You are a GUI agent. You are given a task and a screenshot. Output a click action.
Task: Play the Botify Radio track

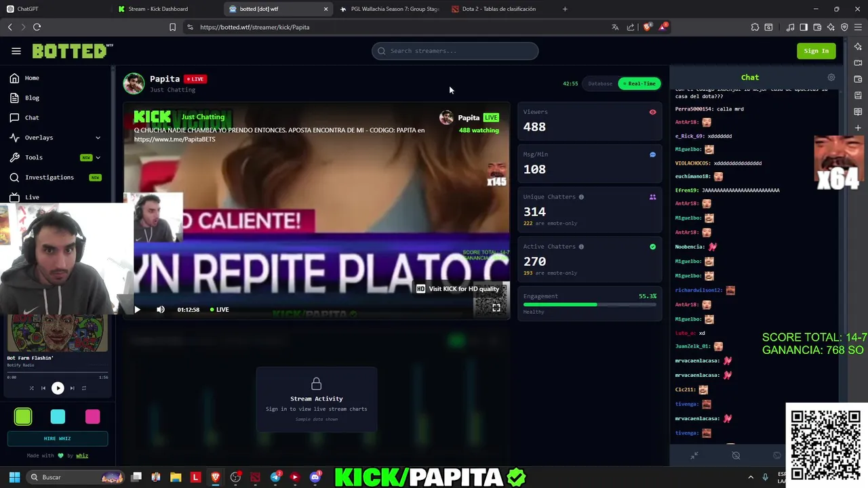coord(58,388)
